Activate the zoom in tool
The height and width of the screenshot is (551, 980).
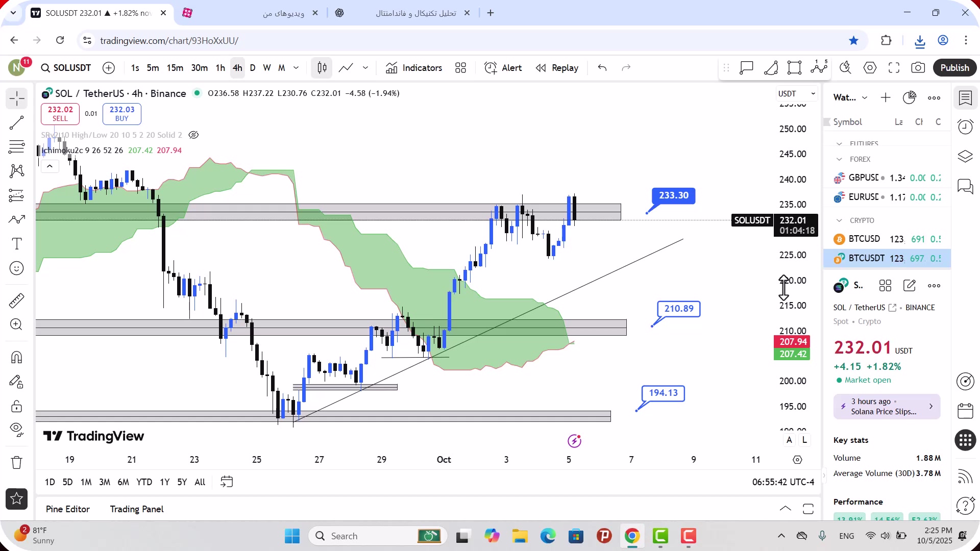[16, 324]
